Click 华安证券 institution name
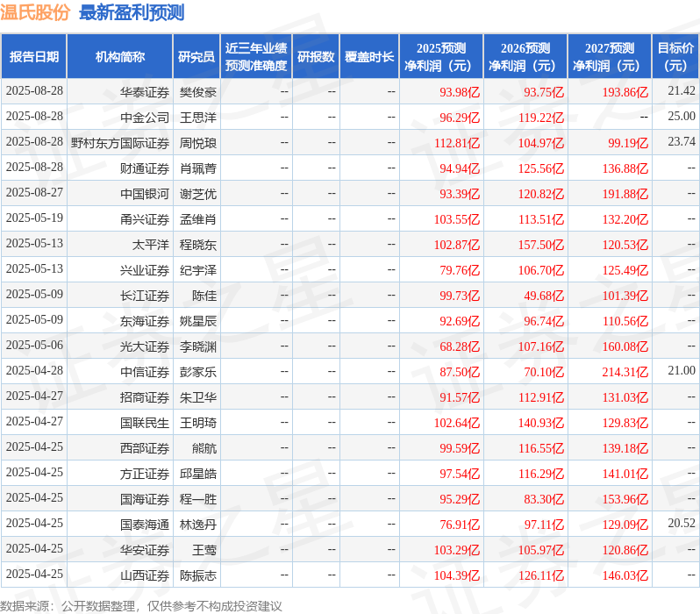Viewport: 700px width, 614px height. 144,551
